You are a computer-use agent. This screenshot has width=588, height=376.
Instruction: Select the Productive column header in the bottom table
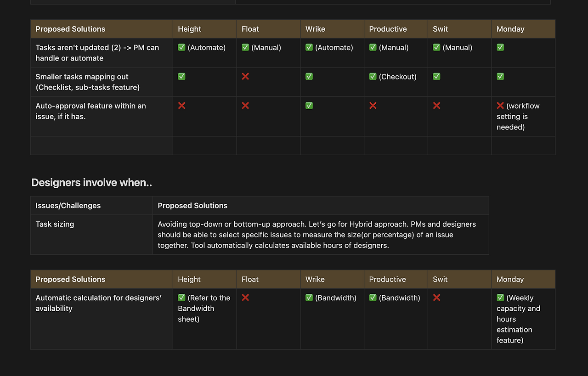tap(387, 279)
